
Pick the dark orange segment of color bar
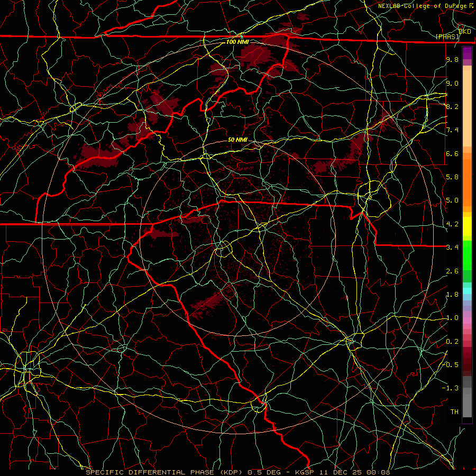point(467,183)
